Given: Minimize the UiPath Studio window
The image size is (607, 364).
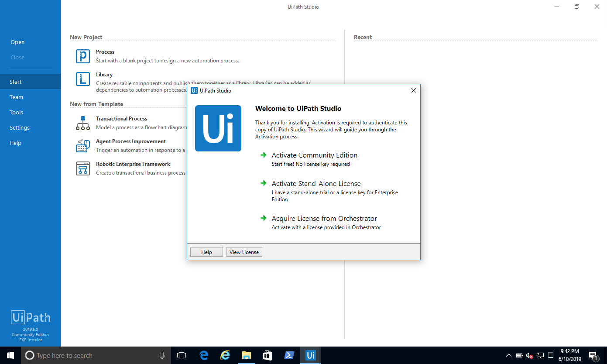Looking at the screenshot, I should click(x=557, y=7).
